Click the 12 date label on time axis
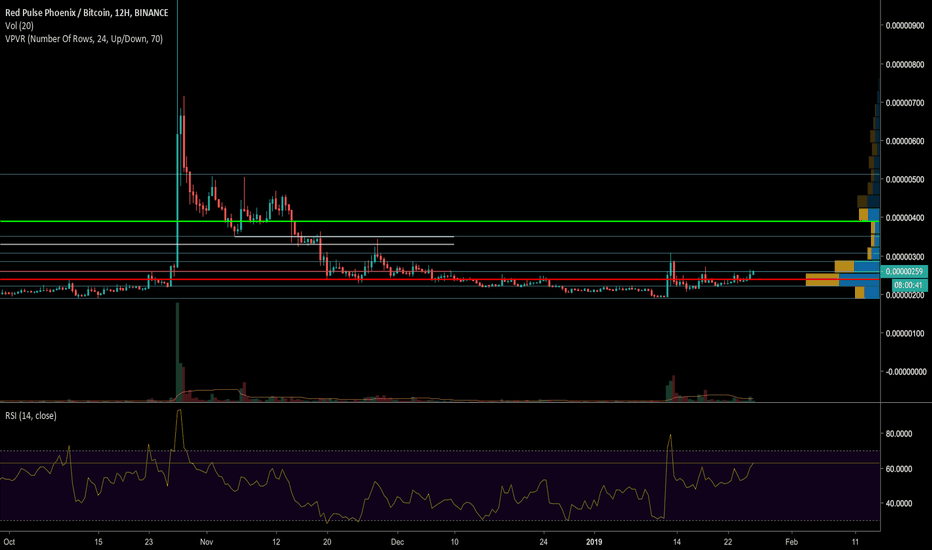 tap(276, 542)
